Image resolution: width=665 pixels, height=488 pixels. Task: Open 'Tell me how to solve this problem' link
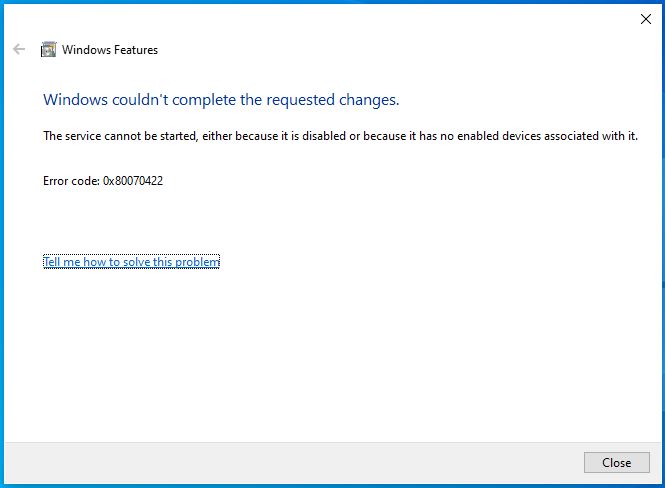tap(131, 262)
